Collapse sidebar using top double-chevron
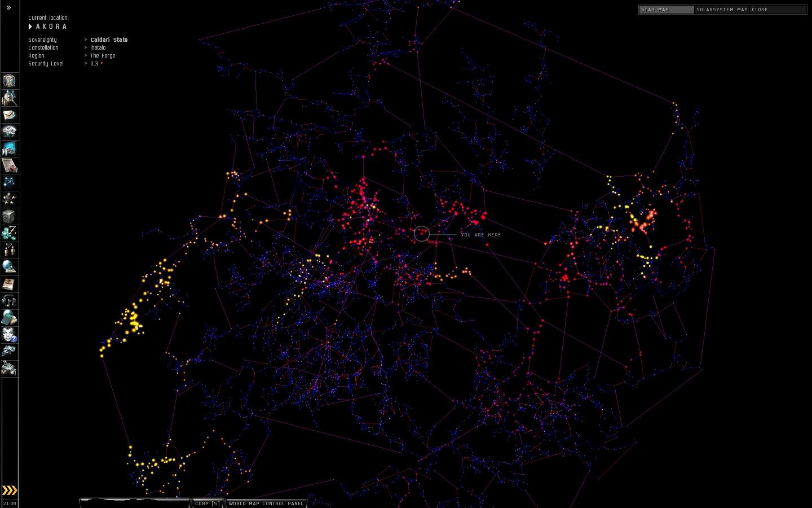 tap(8, 8)
